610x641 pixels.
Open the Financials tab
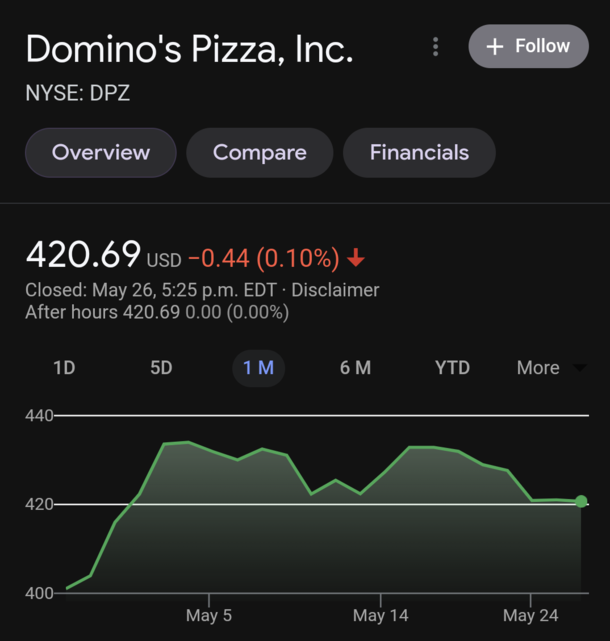click(x=419, y=152)
